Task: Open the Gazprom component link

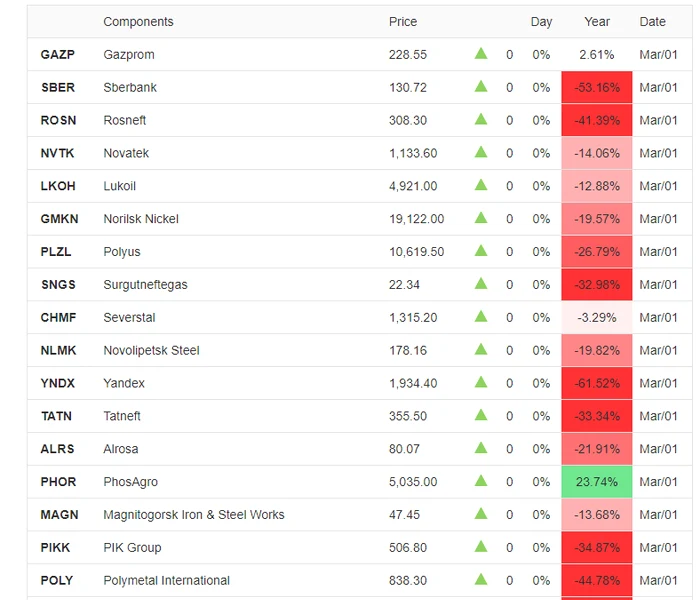Action: click(129, 55)
